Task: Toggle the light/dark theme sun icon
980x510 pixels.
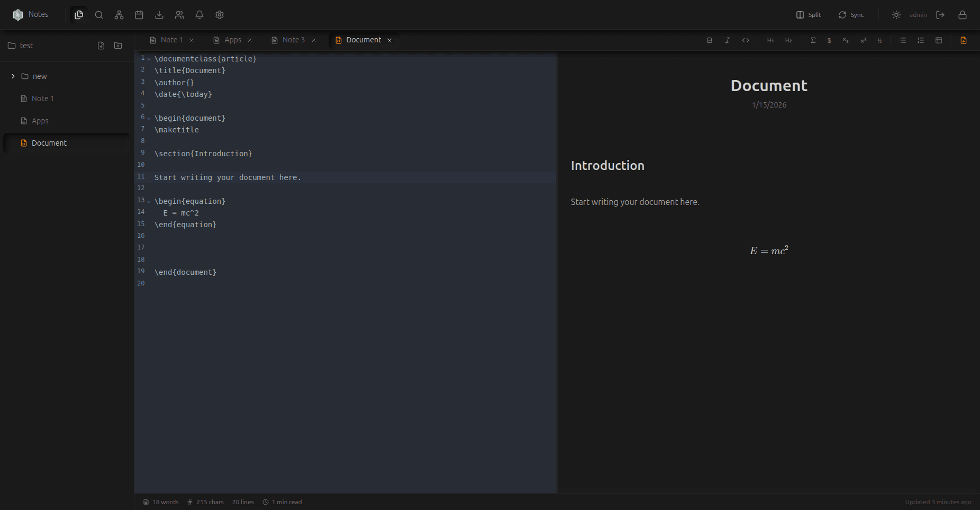Action: (896, 15)
